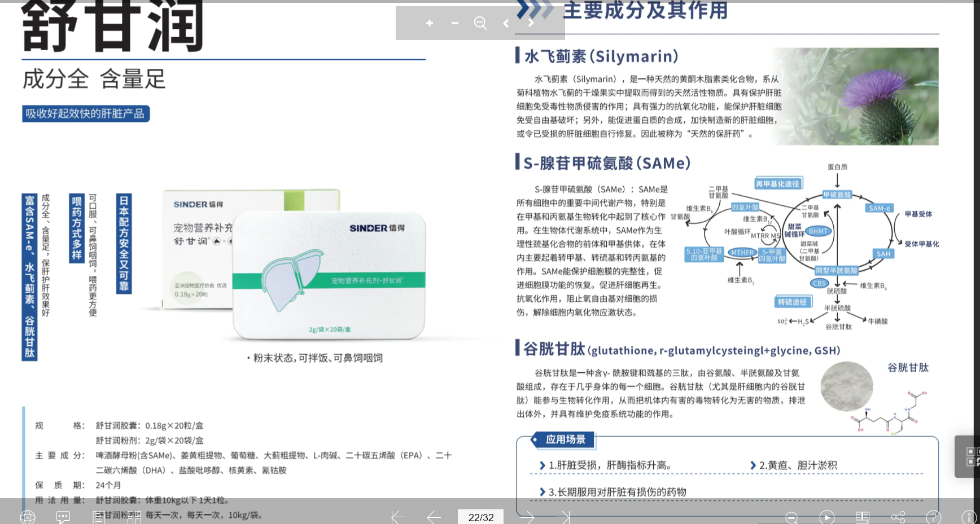
Task: Click the magnifier exit-zoom icon in the floating bar
Action: click(480, 23)
